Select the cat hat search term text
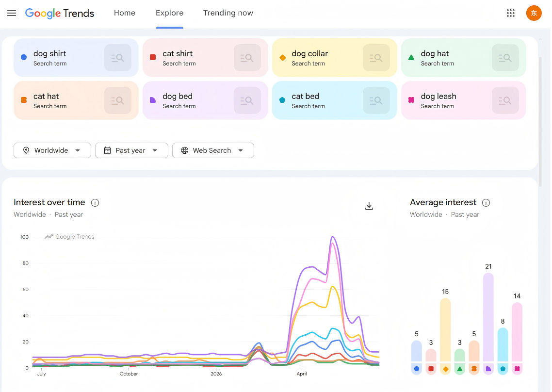 (x=46, y=96)
